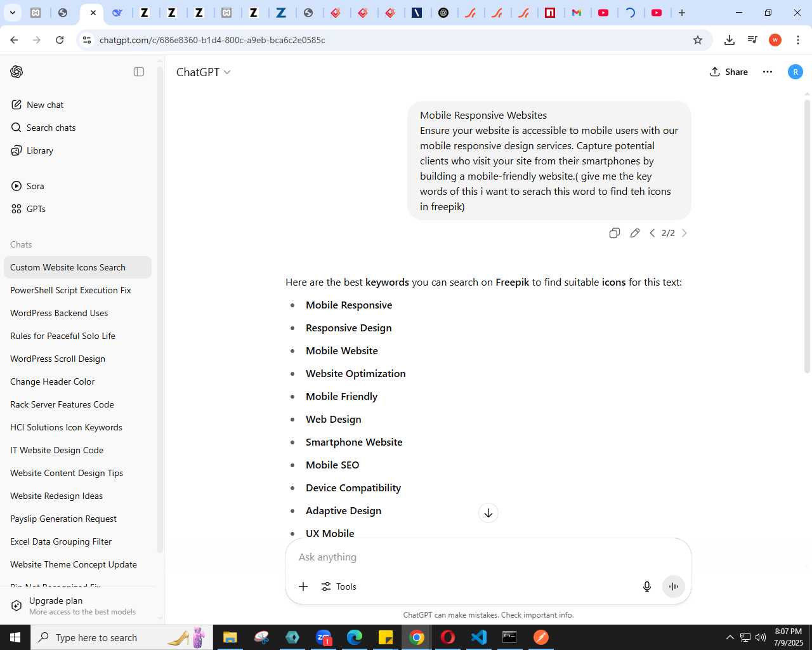Open chat Payslip Generation Request
This screenshot has width=812, height=650.
78,519
